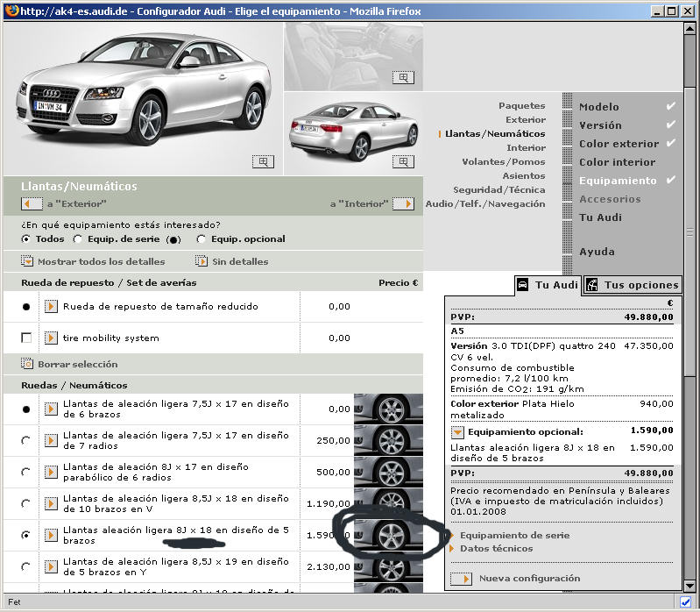Screen dimensions: 700x612
Task: Open the Exterior equipment category
Action: tap(526, 120)
